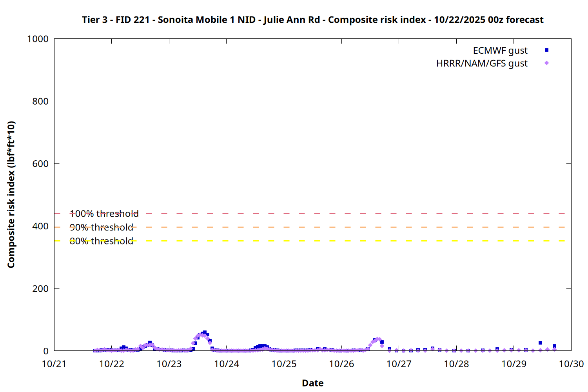This screenshot has height=392, width=588.
Task: Click the 1000 y-axis tick label
Action: point(38,39)
